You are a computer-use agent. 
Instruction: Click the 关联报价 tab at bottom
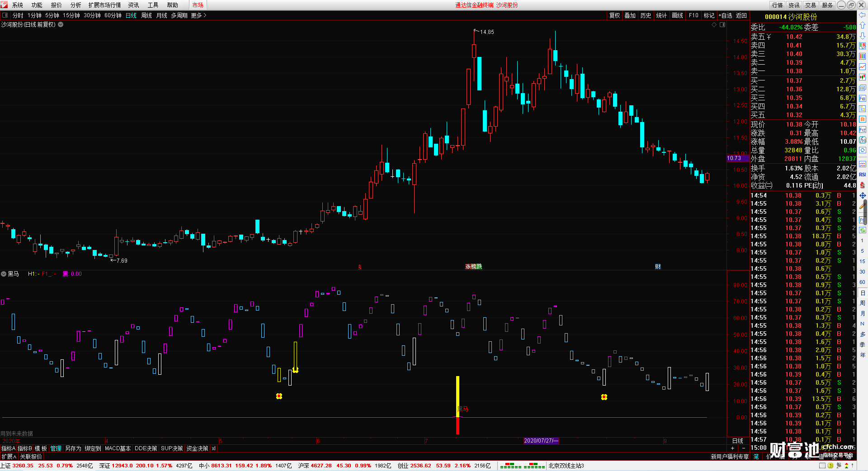[x=31, y=457]
